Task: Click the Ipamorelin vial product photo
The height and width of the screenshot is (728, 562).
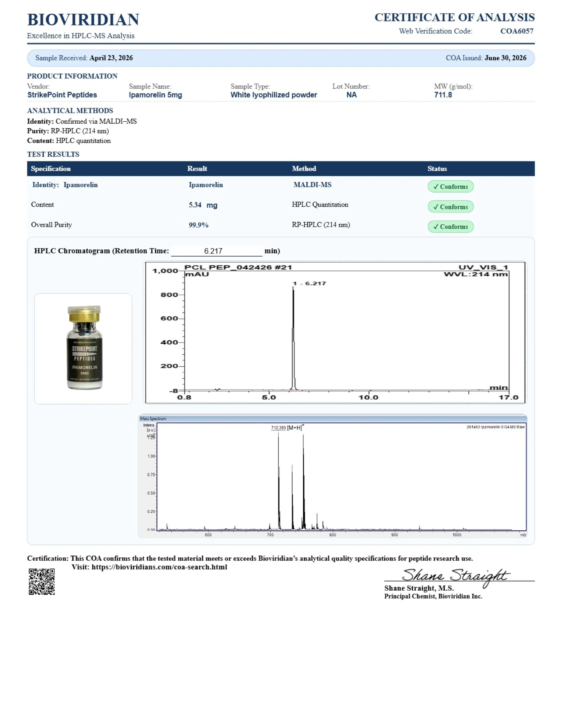Action: [x=85, y=348]
